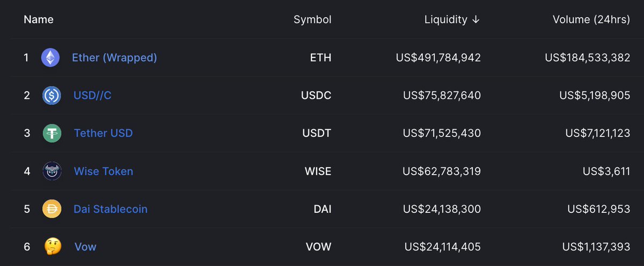Click the Name column header
The image size is (644, 266).
point(39,20)
